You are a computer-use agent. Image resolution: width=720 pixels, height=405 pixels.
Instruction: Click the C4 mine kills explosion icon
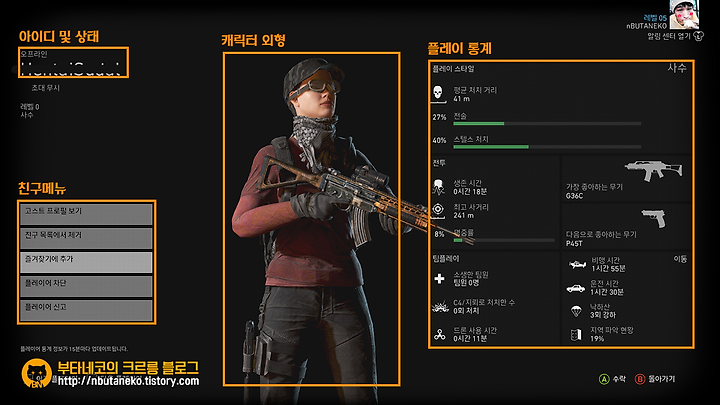click(x=440, y=307)
